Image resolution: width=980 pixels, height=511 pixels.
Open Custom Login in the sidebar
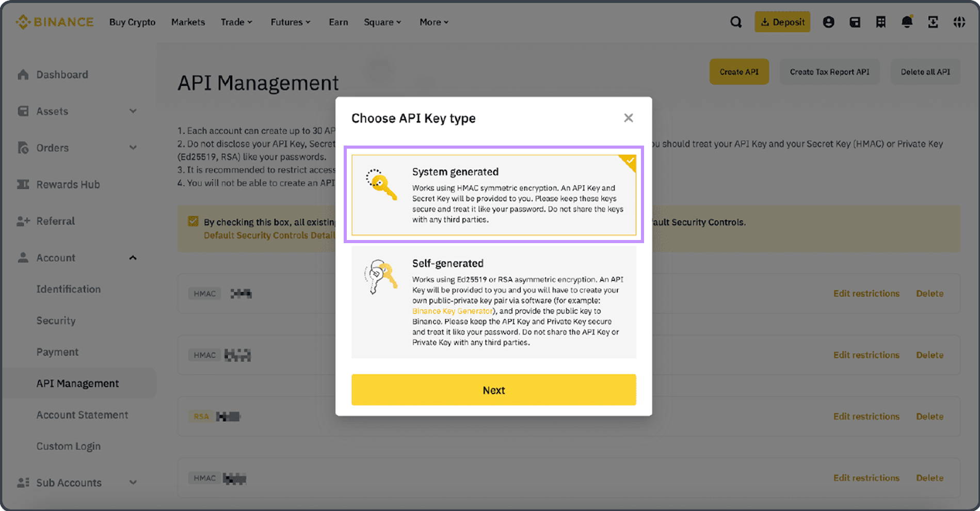click(69, 446)
